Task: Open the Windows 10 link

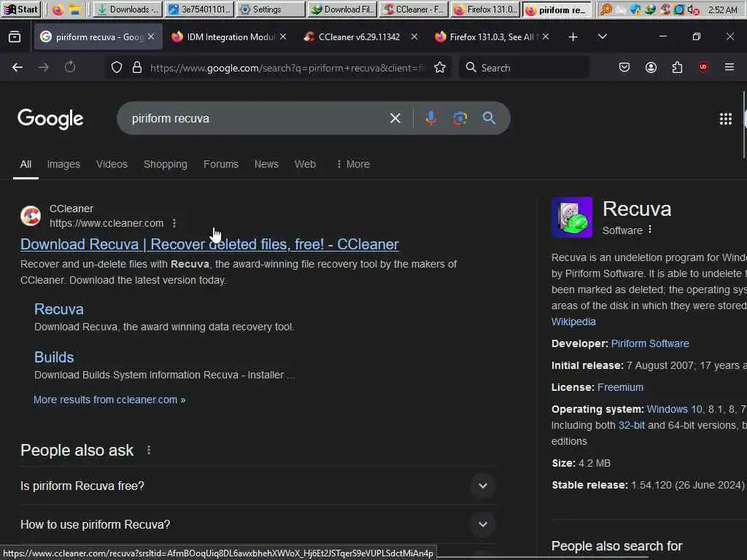Action: [x=674, y=409]
